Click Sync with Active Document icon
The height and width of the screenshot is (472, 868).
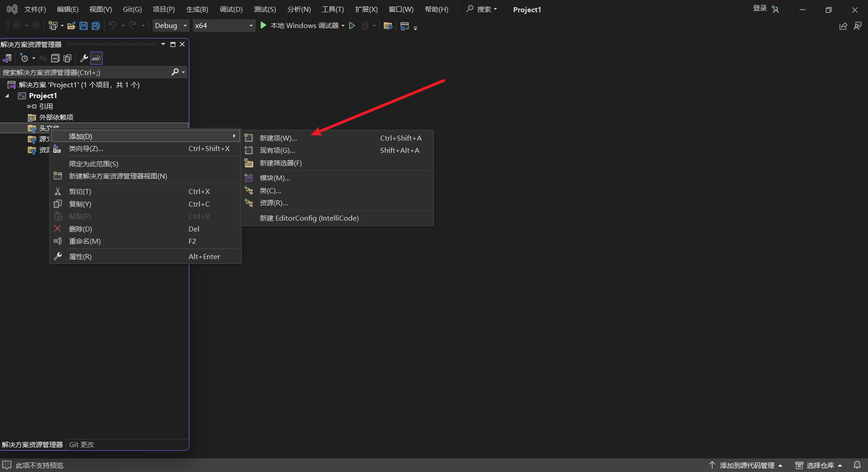43,58
